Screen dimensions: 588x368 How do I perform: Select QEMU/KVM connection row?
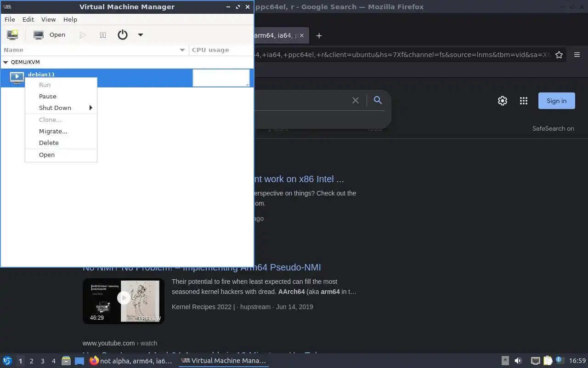click(x=127, y=62)
